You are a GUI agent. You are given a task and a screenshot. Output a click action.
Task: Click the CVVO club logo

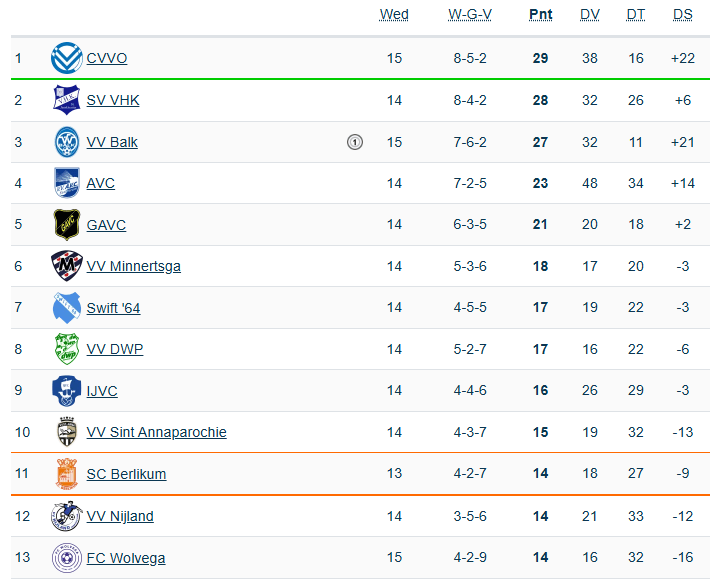[x=66, y=58]
